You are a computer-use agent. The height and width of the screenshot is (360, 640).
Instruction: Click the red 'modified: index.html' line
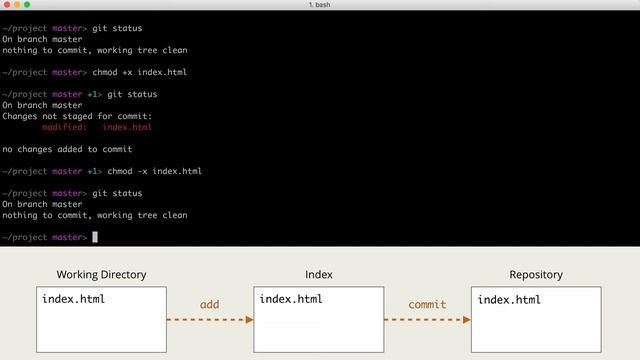click(x=97, y=127)
